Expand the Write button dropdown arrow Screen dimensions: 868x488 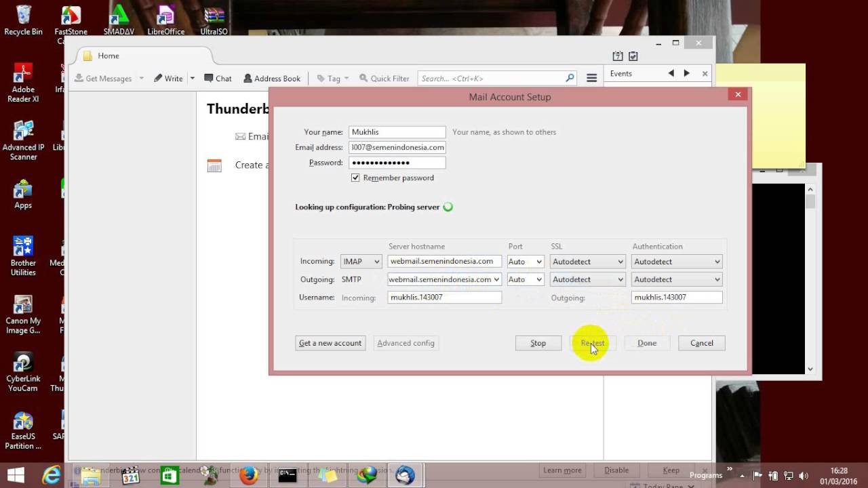(192, 78)
